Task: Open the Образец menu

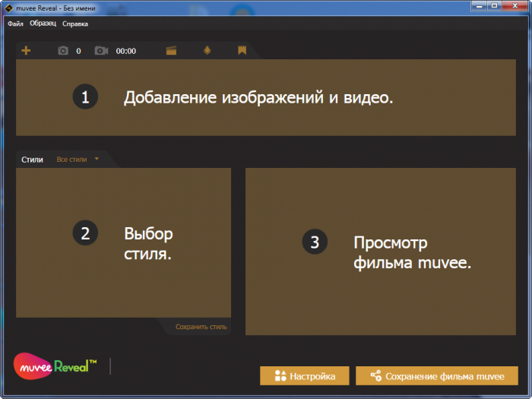Action: (43, 24)
